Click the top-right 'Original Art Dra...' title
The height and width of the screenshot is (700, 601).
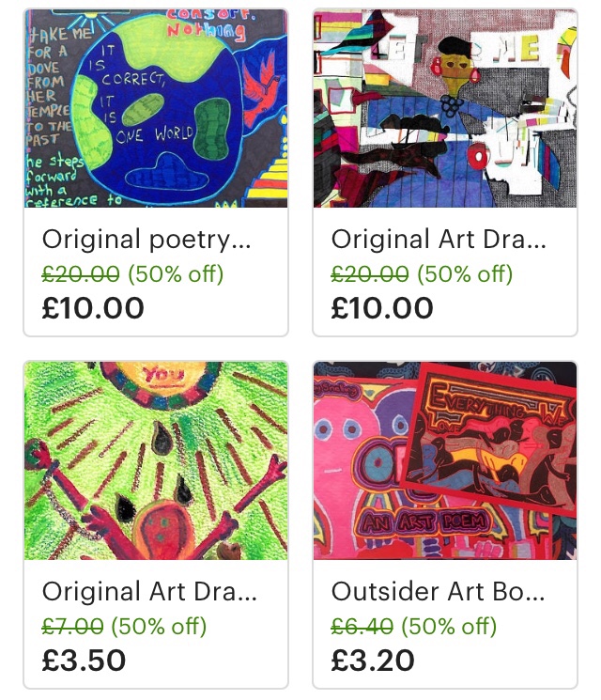[439, 239]
